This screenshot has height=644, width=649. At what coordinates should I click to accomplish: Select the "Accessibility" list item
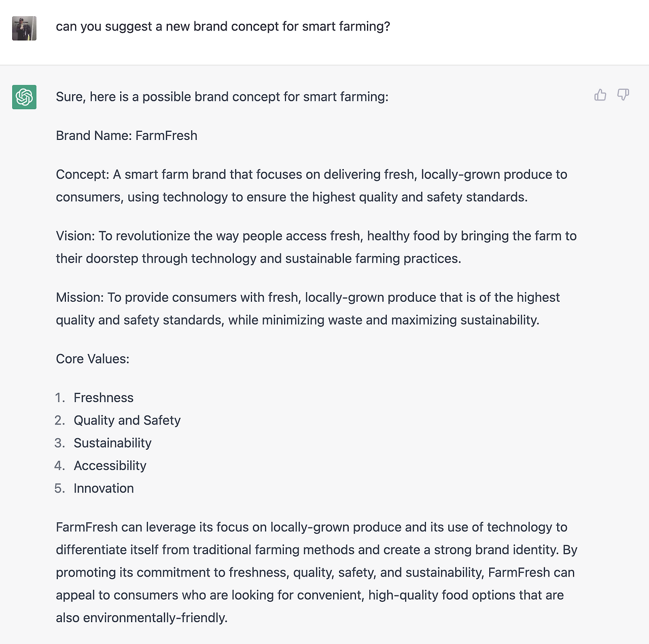coord(110,466)
